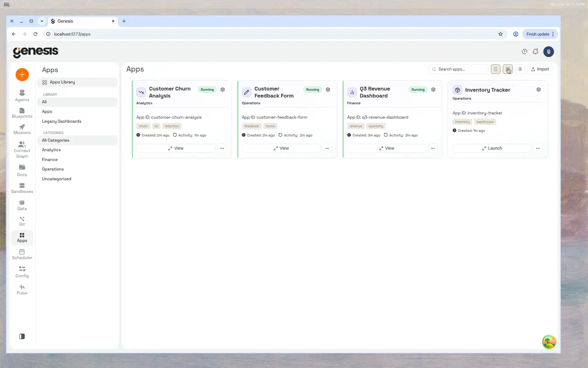Collapse the sidebar with the panel icon
588x368 pixels.
click(x=22, y=336)
